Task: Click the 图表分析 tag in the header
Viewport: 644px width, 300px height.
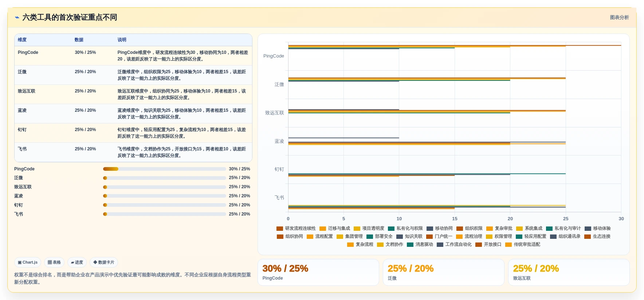Action: 619,17
